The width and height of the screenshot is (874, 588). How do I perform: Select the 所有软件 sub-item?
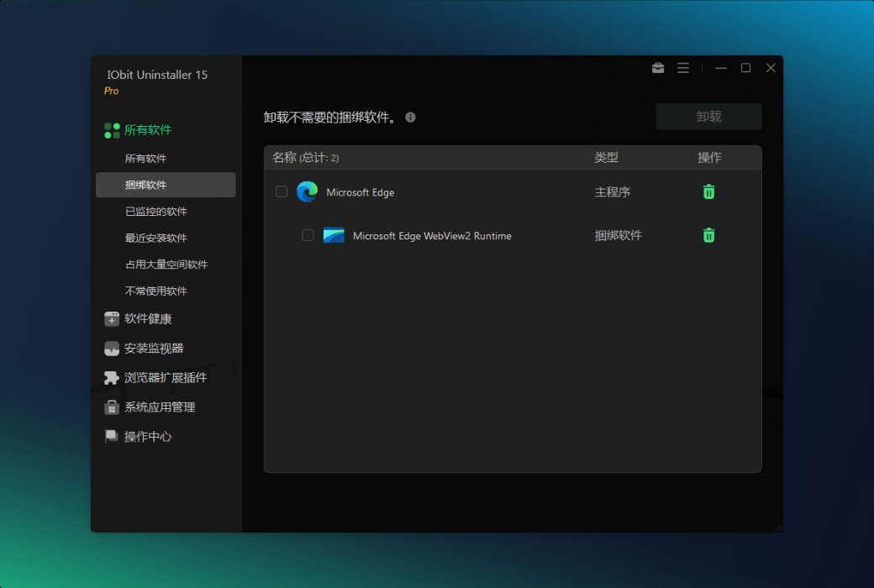145,158
